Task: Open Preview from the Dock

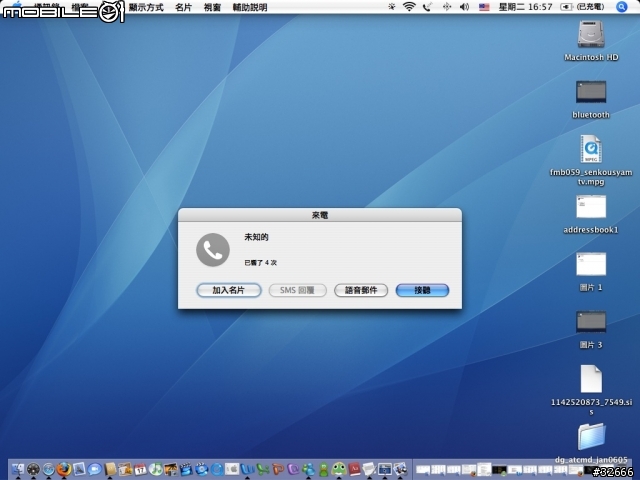Action: 400,469
